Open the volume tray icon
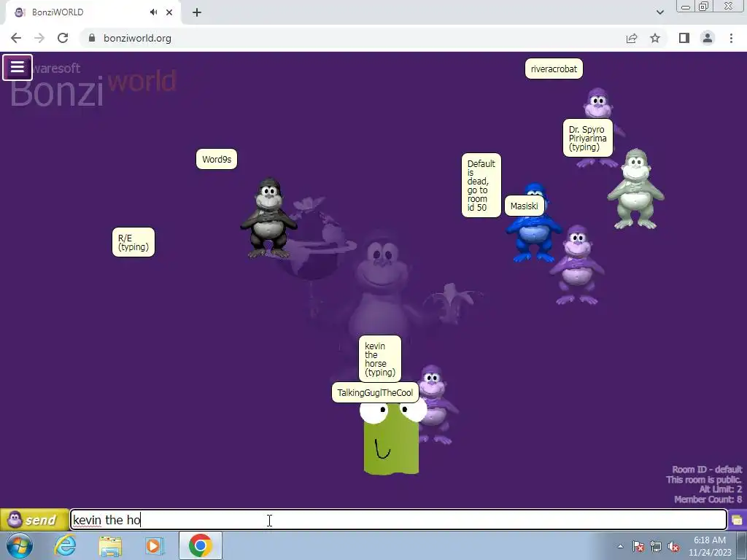747x560 pixels. (673, 546)
